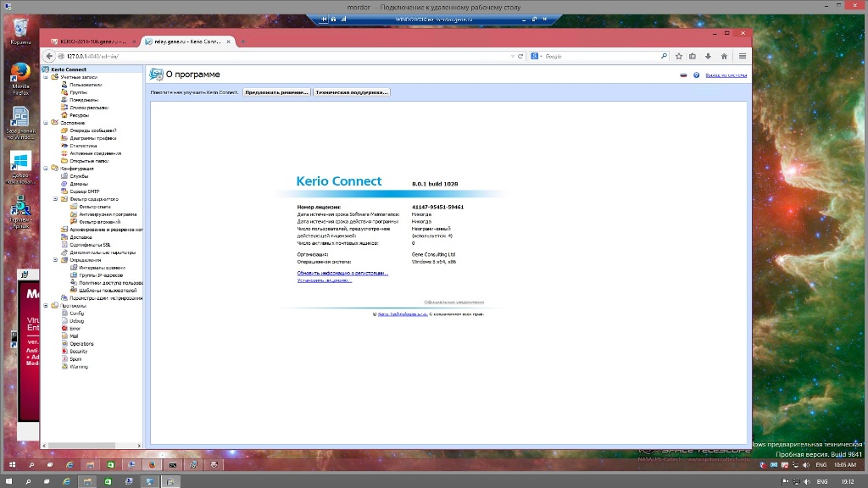Viewport: 868px width, 488px height.
Task: Focus the Google search box
Action: point(603,56)
